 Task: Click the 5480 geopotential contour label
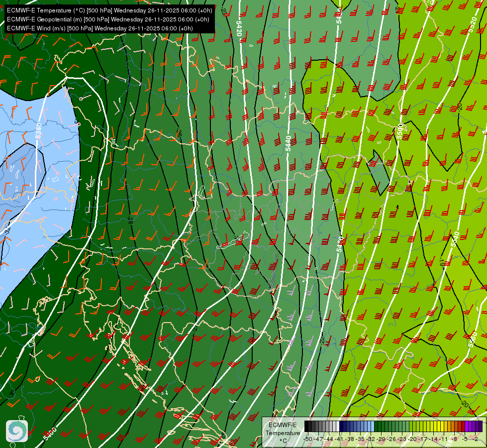pyautogui.click(x=340, y=244)
